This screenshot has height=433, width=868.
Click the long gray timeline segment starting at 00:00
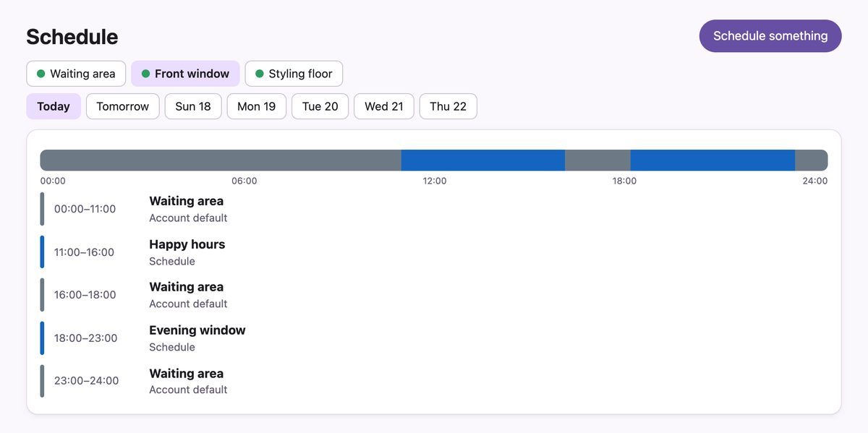[221, 160]
